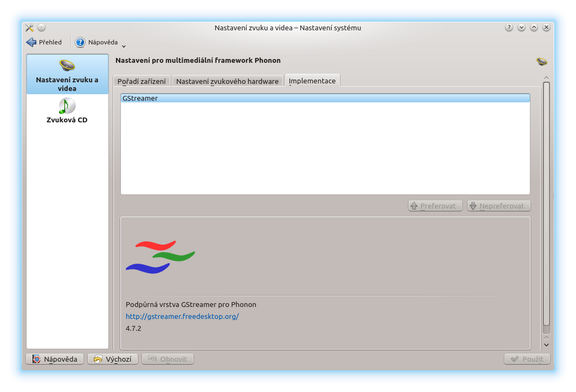
Task: Click the window help question-mark button
Action: [x=509, y=28]
